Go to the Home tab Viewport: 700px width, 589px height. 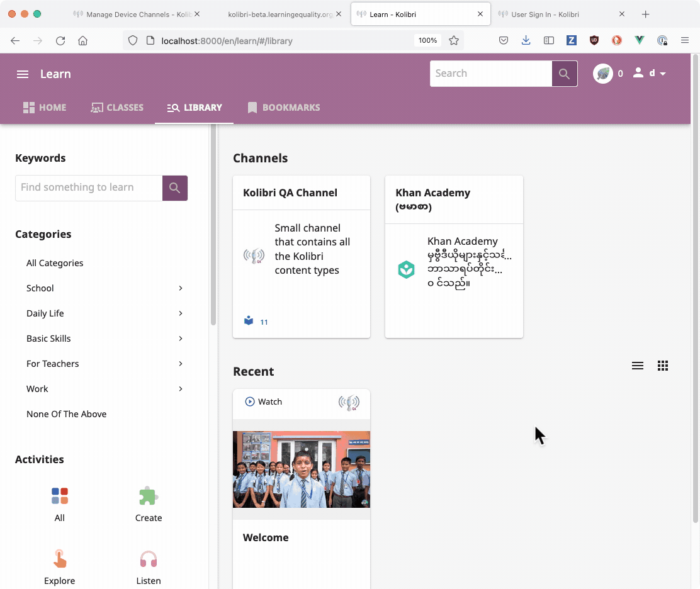(x=45, y=108)
